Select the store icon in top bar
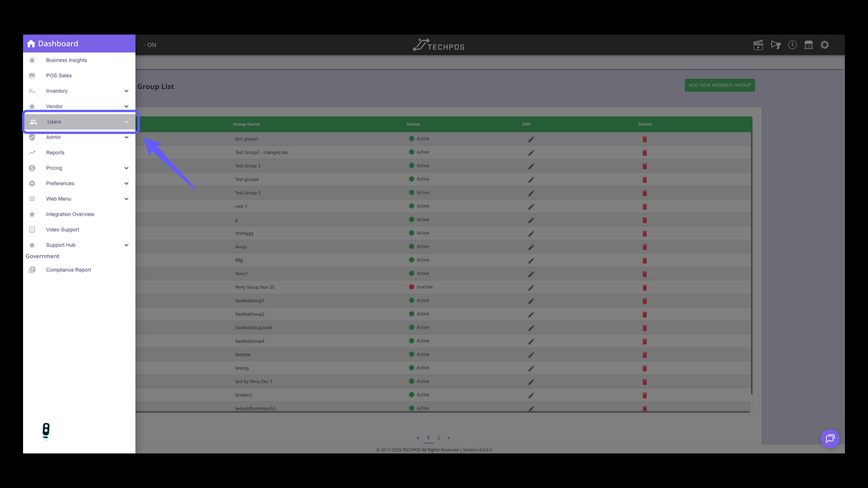The height and width of the screenshot is (488, 868). [808, 45]
